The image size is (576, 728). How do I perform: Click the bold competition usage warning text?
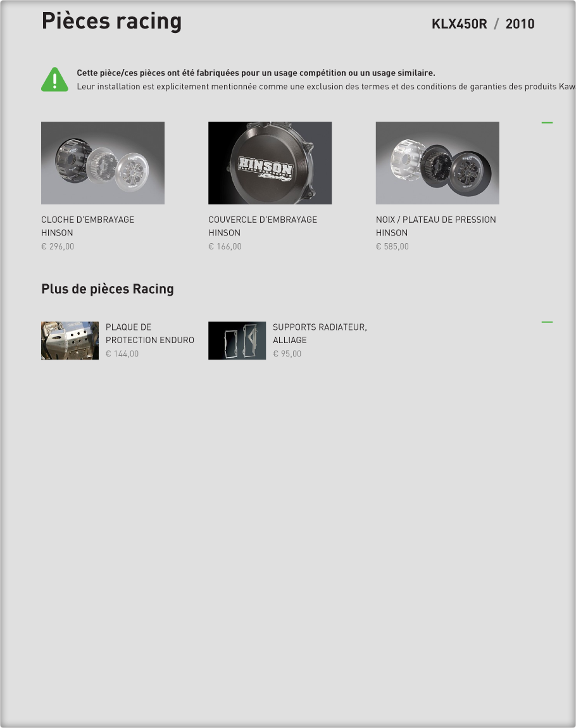click(256, 73)
